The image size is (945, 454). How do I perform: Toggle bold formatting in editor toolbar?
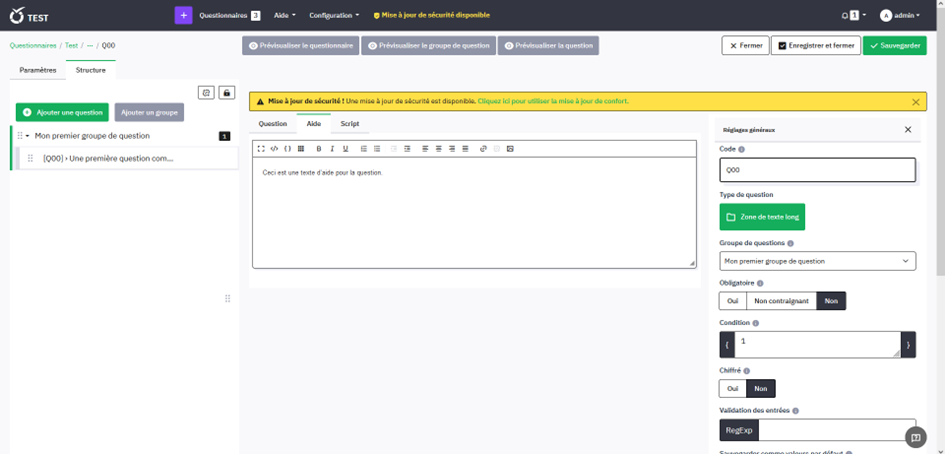[319, 148]
